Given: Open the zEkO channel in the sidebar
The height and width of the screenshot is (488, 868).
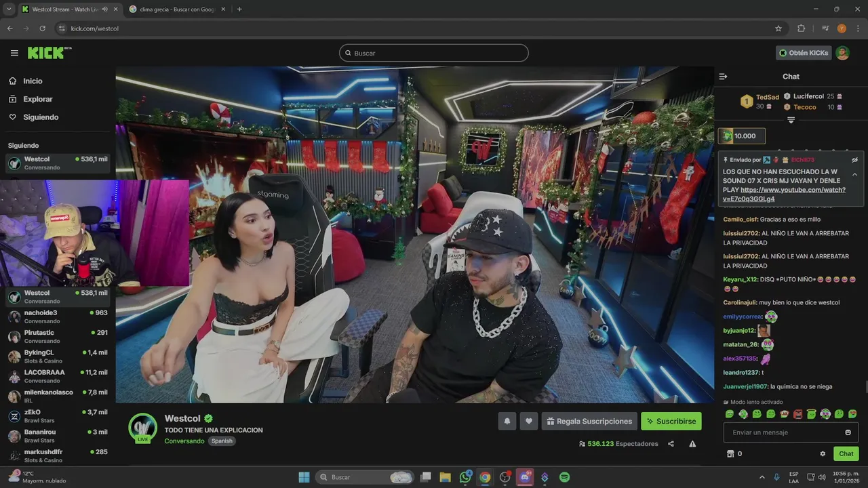Looking at the screenshot, I should 58,416.
